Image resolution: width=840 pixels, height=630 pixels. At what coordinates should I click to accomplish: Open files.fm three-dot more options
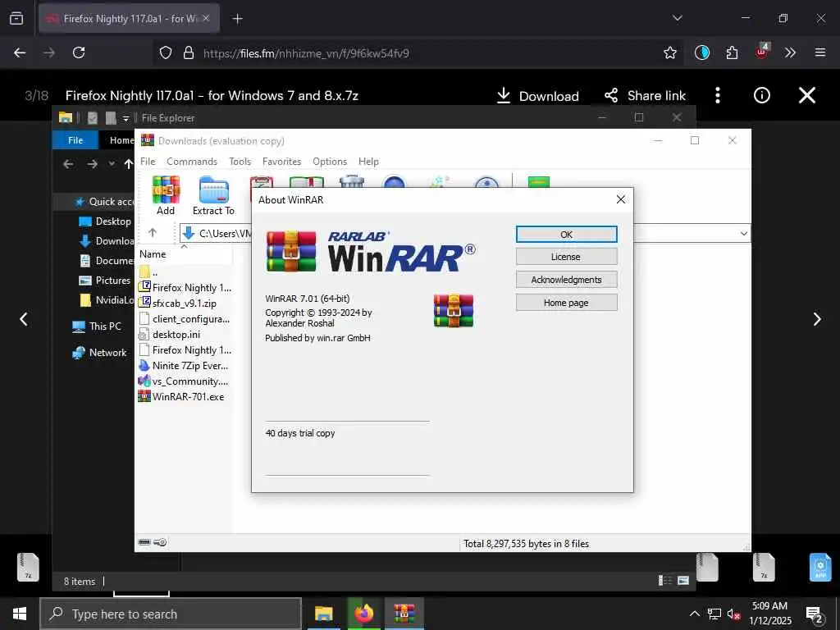[717, 95]
